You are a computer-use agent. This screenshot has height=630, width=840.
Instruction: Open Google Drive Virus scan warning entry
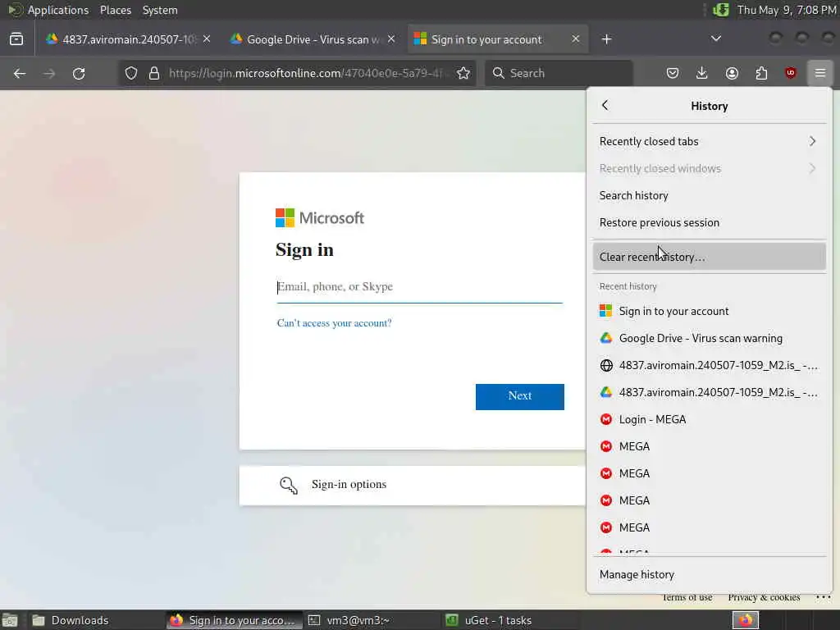(x=710, y=338)
